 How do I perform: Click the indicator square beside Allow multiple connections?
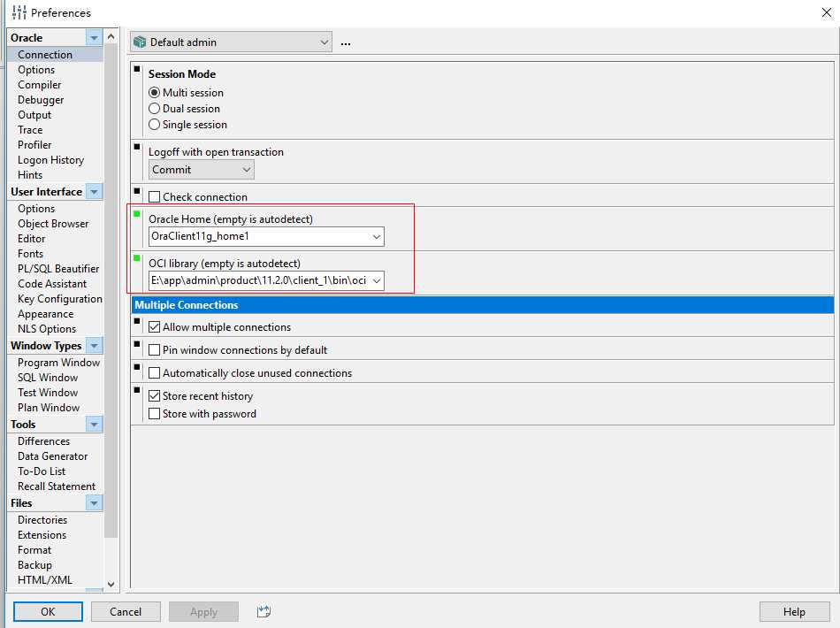pos(136,321)
